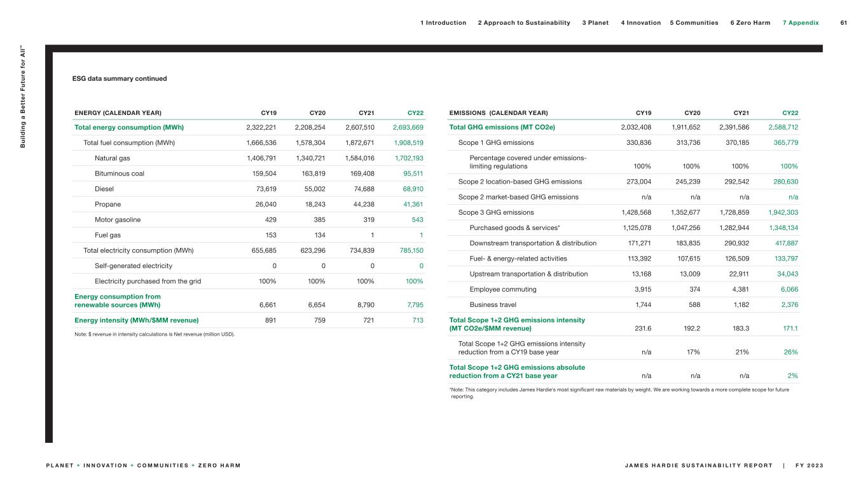Click the Emissions table CY22 column header
868x488 pixels.
pyautogui.click(x=790, y=113)
